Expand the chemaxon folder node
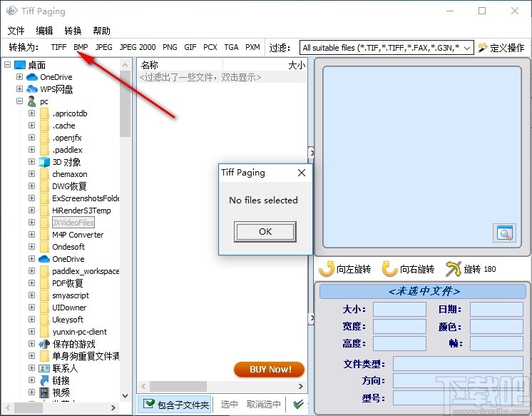The width and height of the screenshot is (532, 416). point(31,174)
